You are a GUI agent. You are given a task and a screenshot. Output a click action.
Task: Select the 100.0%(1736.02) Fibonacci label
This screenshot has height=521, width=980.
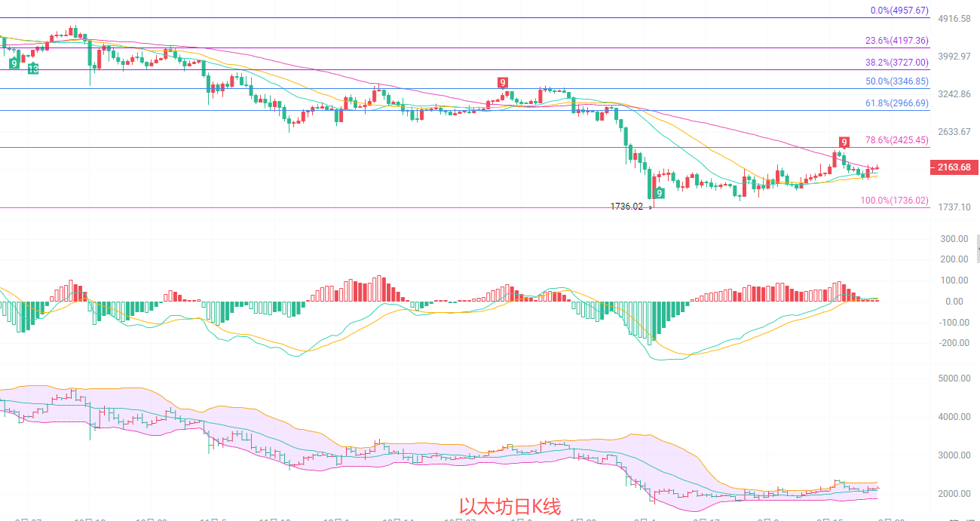pos(894,201)
